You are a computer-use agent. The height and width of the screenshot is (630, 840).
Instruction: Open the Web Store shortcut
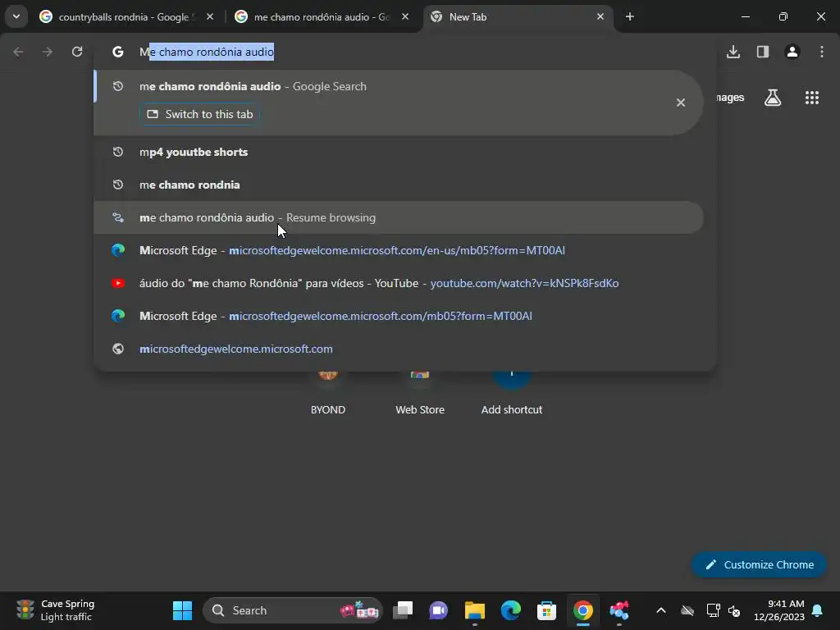coord(420,394)
